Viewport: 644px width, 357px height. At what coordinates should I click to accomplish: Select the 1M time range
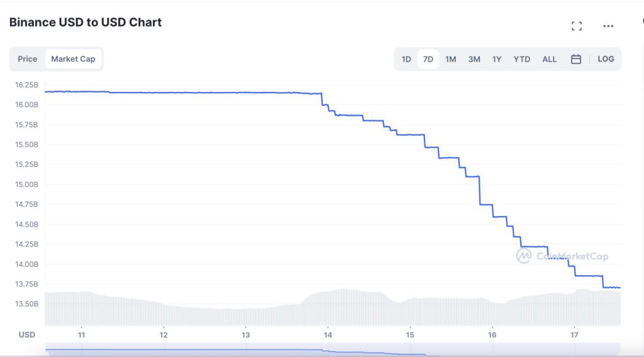[450, 59]
